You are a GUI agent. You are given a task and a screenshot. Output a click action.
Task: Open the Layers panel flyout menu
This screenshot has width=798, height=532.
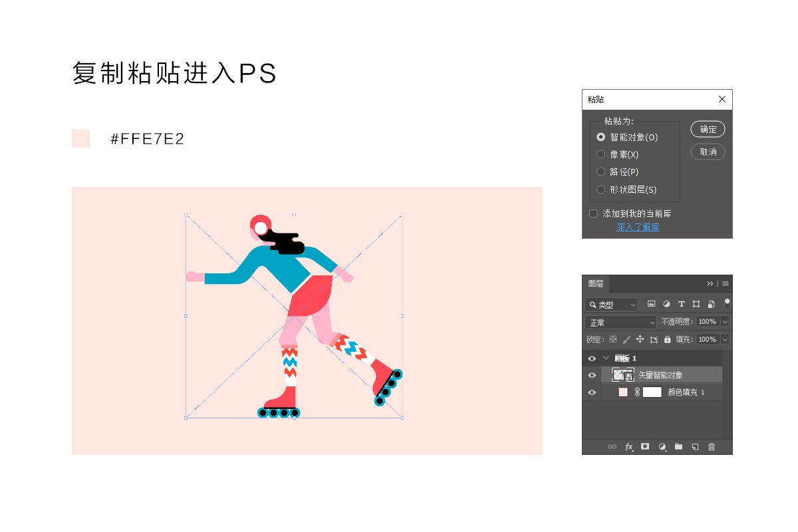click(724, 283)
